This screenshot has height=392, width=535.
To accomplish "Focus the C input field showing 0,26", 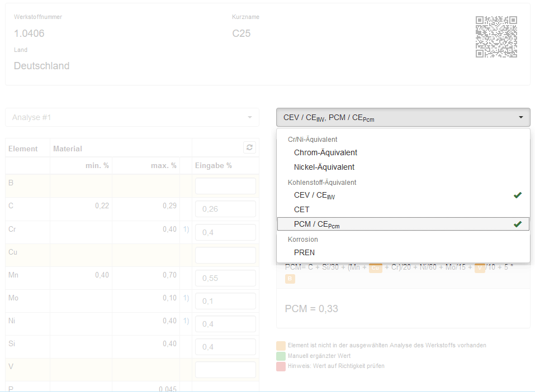I will tap(225, 209).
